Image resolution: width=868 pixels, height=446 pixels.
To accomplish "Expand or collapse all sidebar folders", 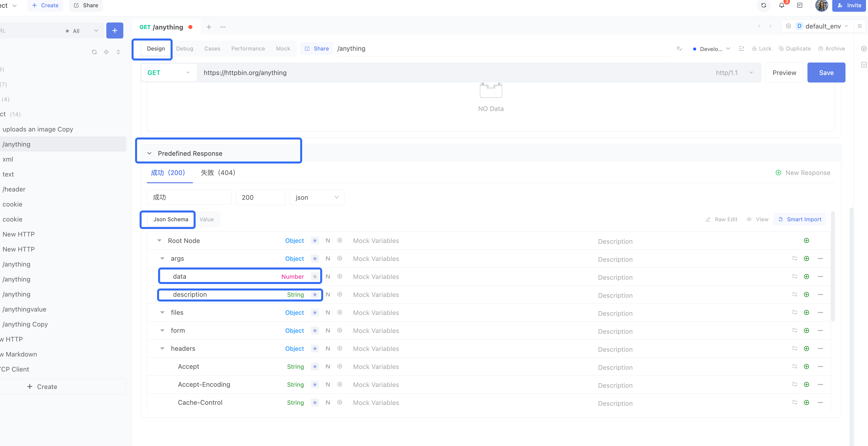I will (118, 52).
